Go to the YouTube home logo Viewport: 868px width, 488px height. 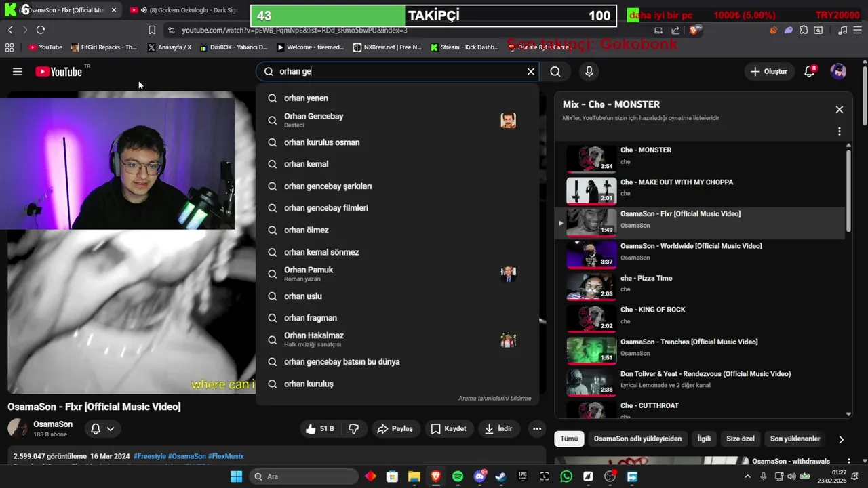coord(59,71)
